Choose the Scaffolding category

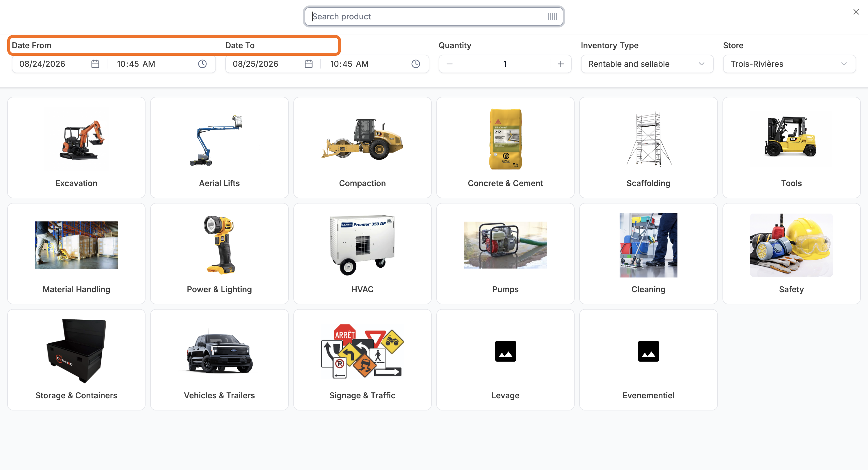[648, 147]
